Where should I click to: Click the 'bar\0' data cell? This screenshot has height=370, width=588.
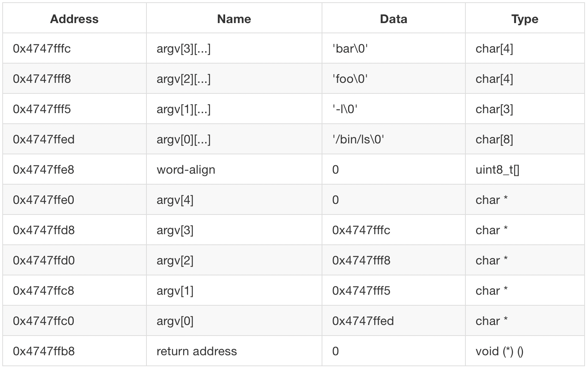tap(350, 49)
